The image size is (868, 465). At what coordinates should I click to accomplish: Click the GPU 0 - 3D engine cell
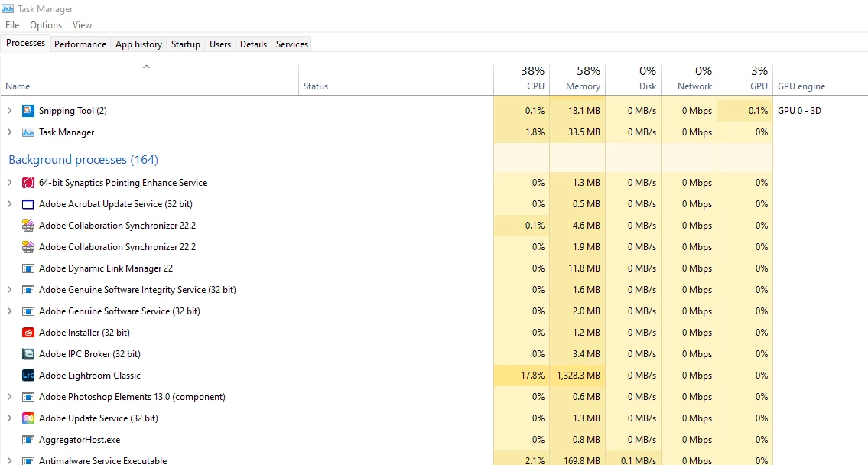click(799, 111)
